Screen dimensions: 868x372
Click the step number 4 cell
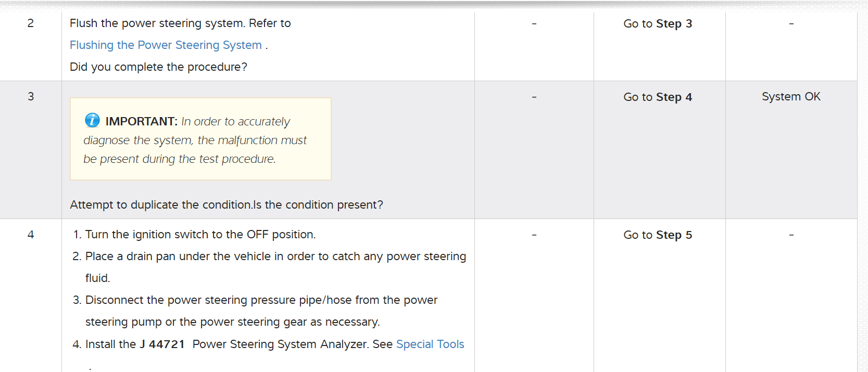click(31, 235)
